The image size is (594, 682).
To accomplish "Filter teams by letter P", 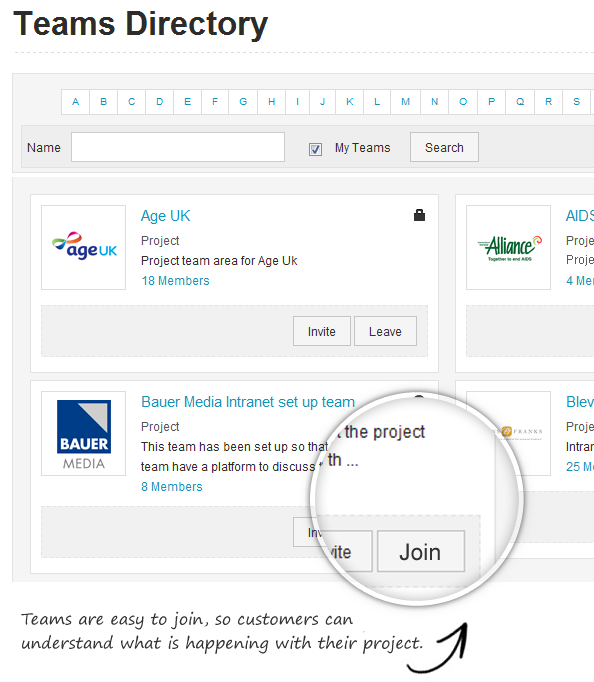I will click(x=491, y=102).
